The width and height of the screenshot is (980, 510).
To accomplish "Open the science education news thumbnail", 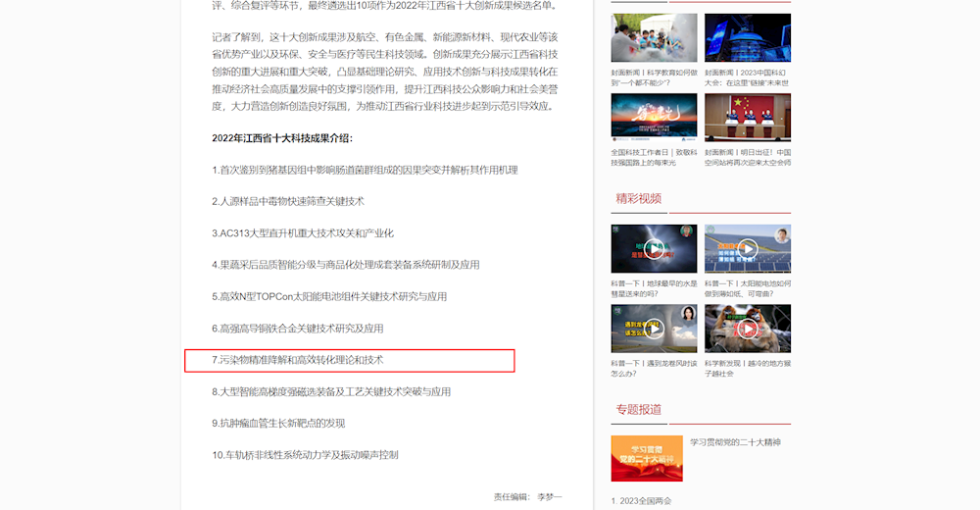I will click(x=654, y=38).
